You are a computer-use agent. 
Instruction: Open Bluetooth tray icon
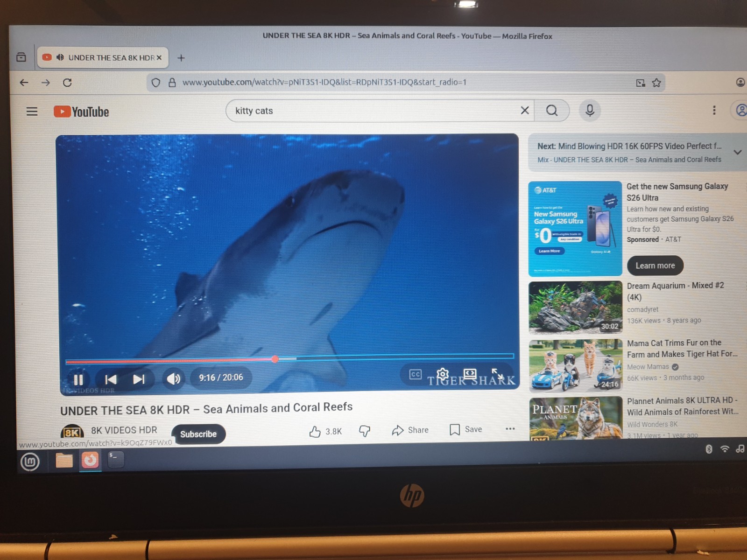(709, 449)
